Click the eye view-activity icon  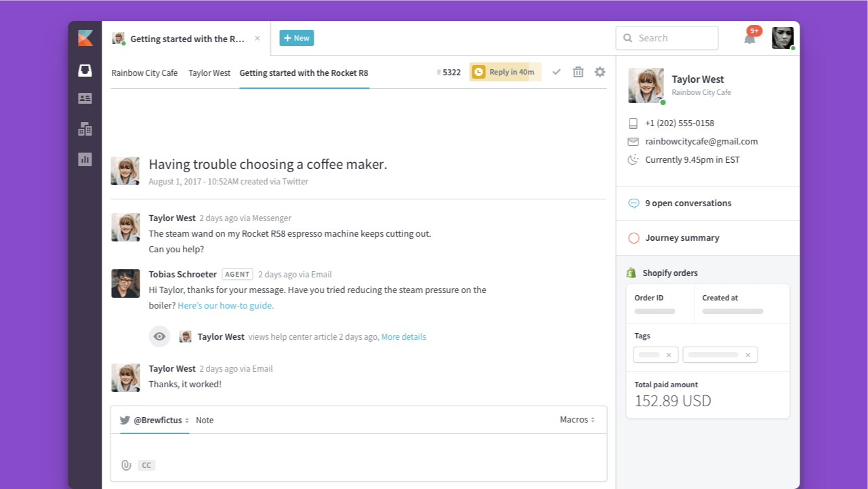coord(159,336)
